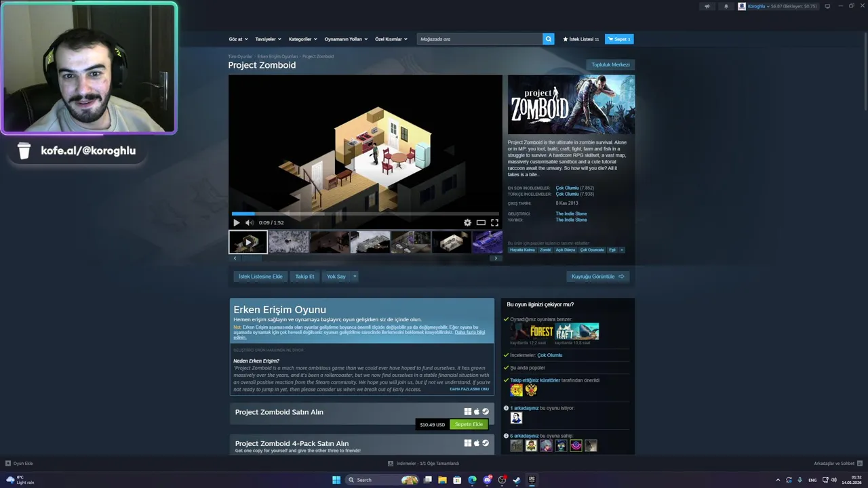The image size is (868, 488).
Task: Enter fullscreen on the trailer video
Action: tap(494, 222)
